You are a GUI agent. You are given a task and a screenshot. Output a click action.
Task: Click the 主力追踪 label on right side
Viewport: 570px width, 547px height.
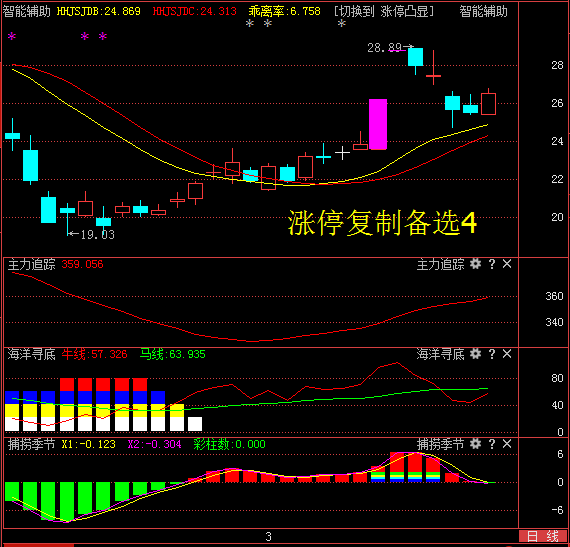click(x=441, y=264)
